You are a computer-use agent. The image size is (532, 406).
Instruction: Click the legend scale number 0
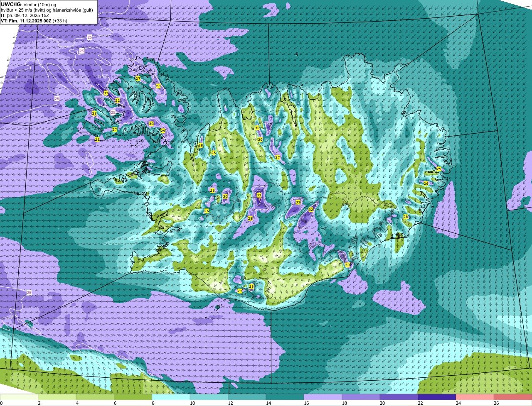[1, 403]
